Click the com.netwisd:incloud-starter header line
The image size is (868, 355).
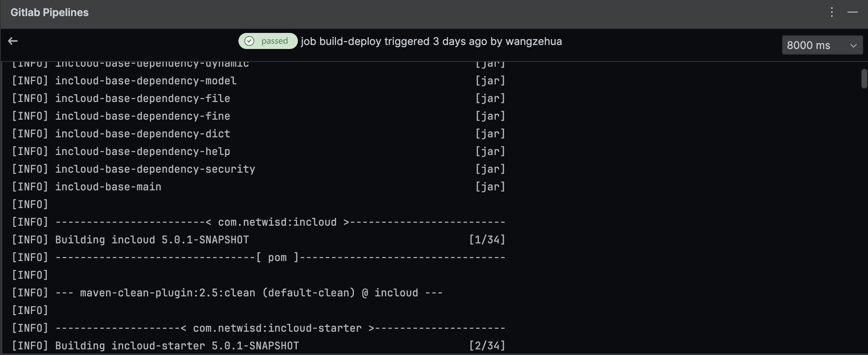pyautogui.click(x=277, y=328)
